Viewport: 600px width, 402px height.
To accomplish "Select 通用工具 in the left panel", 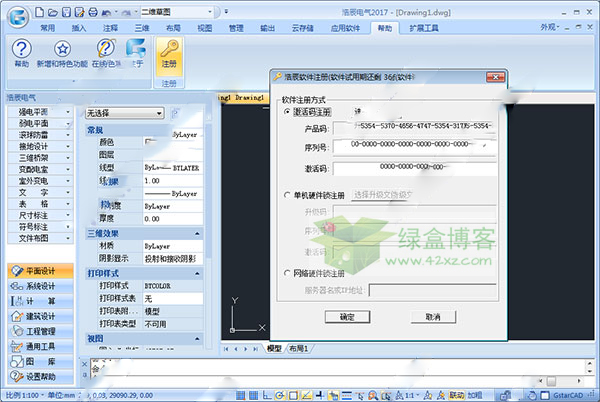I will (40, 347).
